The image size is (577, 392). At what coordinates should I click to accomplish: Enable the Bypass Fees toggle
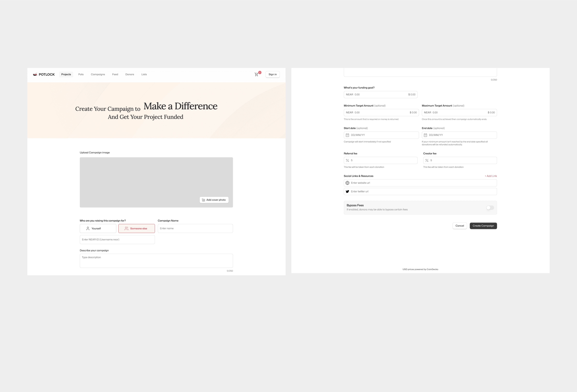490,208
